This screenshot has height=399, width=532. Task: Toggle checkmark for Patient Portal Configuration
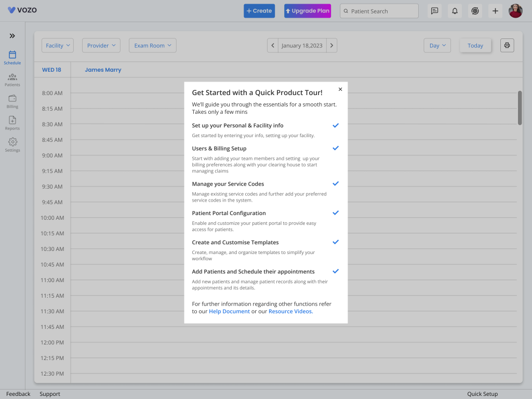336,212
